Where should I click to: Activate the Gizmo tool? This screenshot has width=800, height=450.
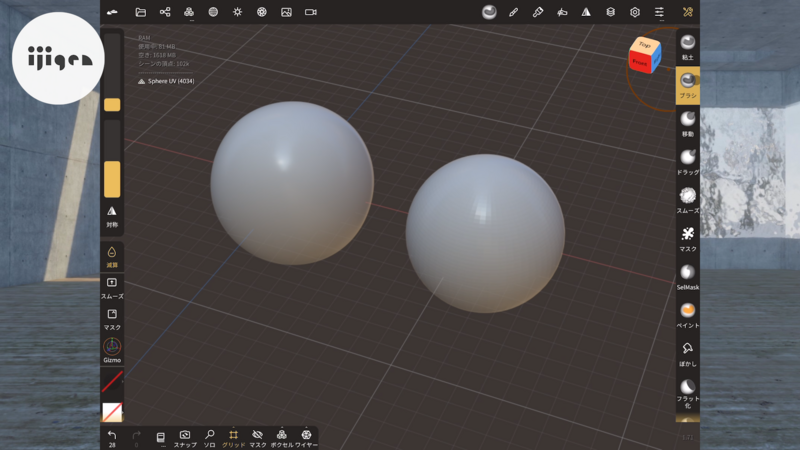pos(112,350)
